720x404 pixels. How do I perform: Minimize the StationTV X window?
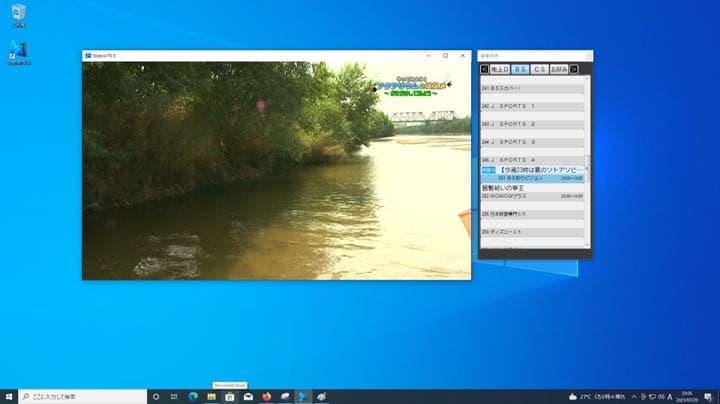pyautogui.click(x=428, y=56)
